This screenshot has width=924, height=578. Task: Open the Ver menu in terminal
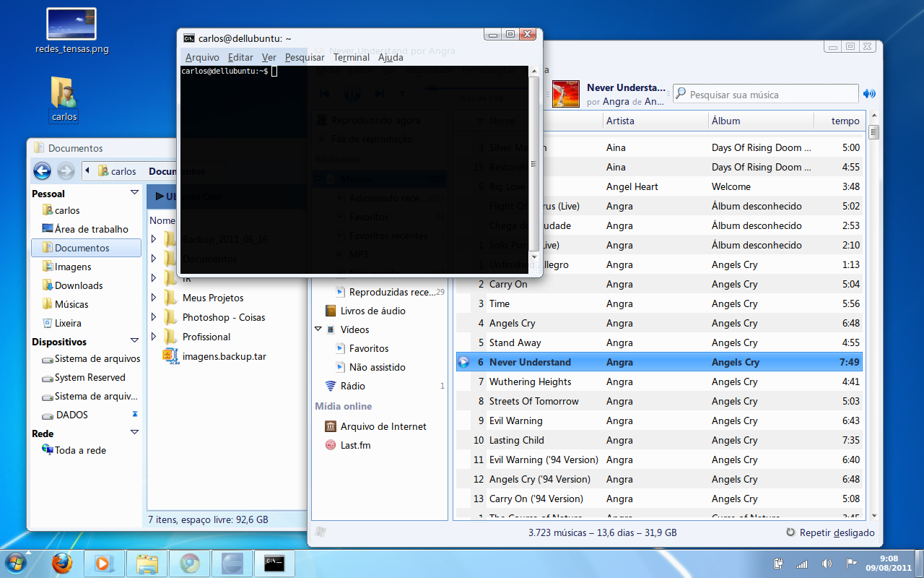tap(269, 57)
